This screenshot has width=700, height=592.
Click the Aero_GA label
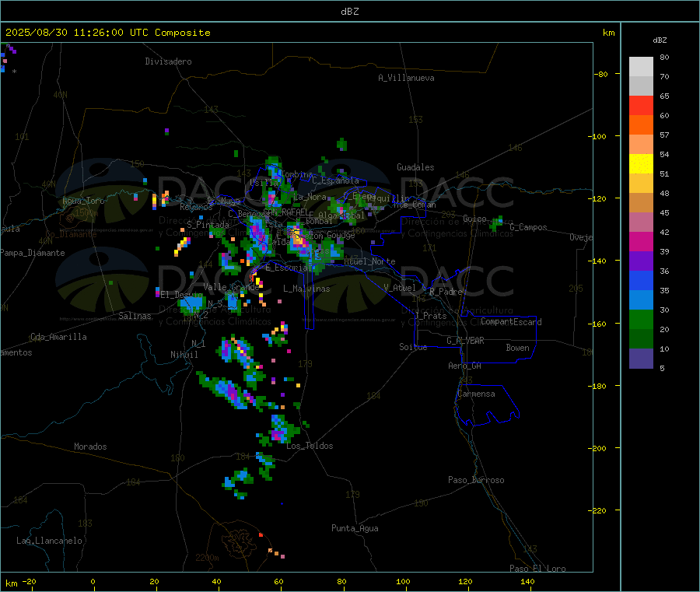tap(465, 366)
